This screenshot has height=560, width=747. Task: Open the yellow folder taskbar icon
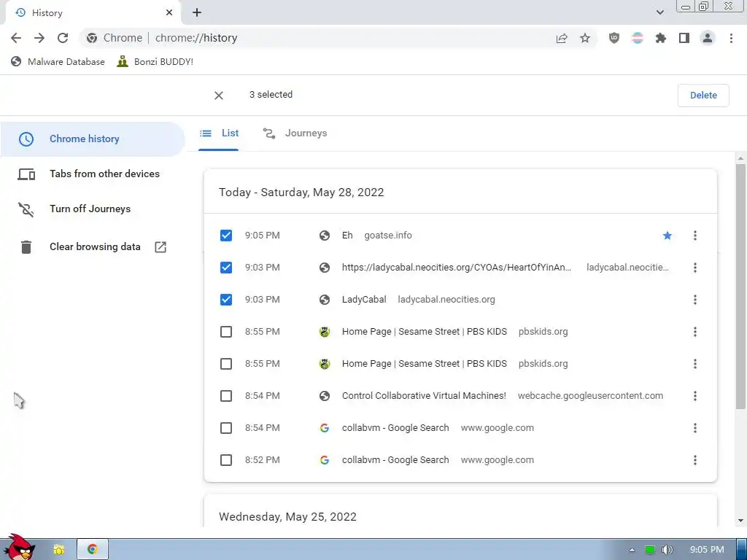point(58,550)
